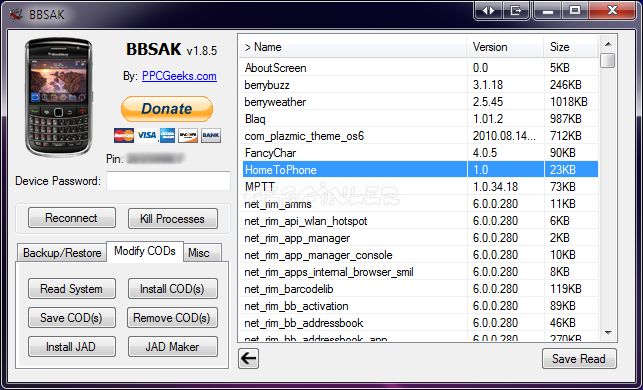Click the double-arrow title bar button

tap(488, 11)
